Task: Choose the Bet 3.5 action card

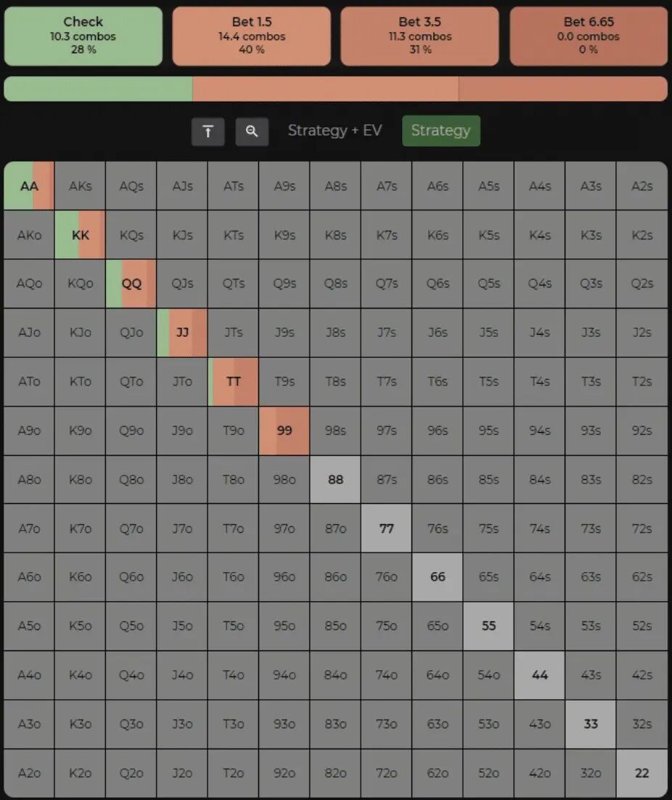Action: (419, 36)
